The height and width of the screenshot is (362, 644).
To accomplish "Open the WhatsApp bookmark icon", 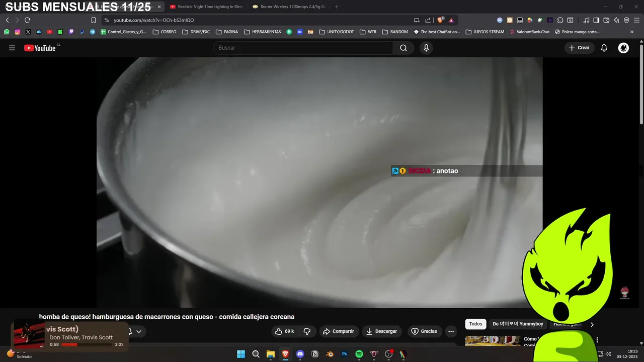I will tap(7, 32).
